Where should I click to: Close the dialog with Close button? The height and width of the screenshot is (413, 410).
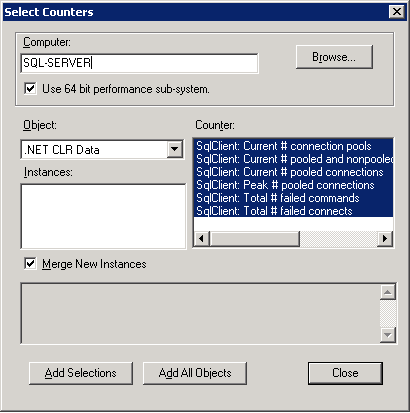pyautogui.click(x=345, y=373)
